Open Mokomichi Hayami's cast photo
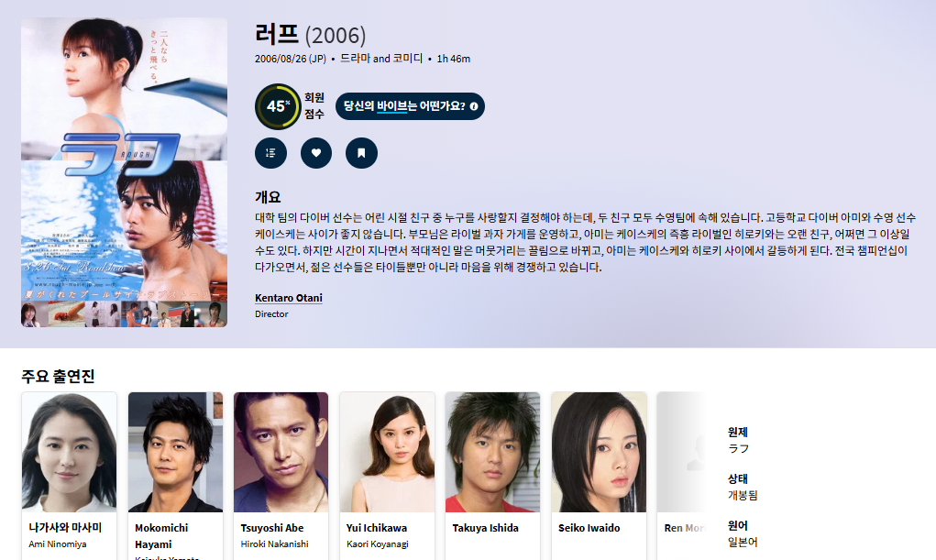 point(175,452)
